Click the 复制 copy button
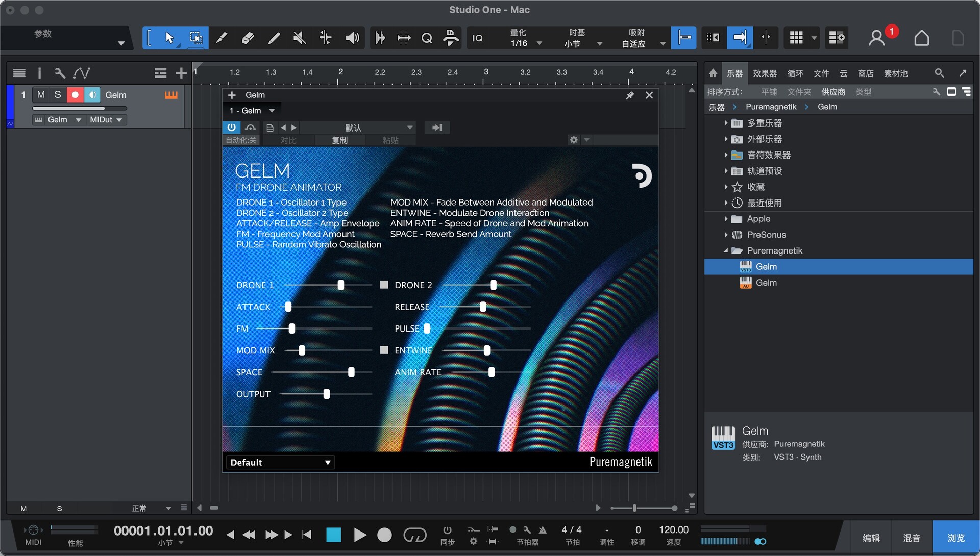 [x=340, y=140]
